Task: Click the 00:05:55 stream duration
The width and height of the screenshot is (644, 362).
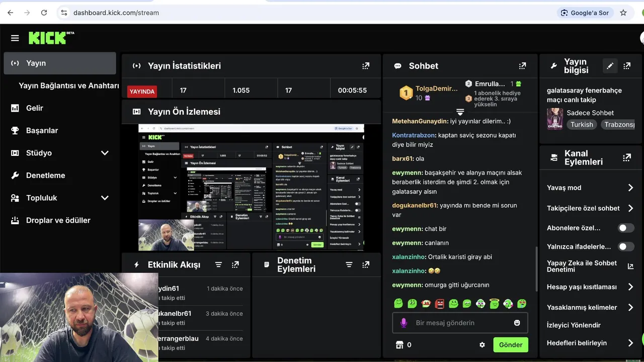Action: click(x=352, y=90)
